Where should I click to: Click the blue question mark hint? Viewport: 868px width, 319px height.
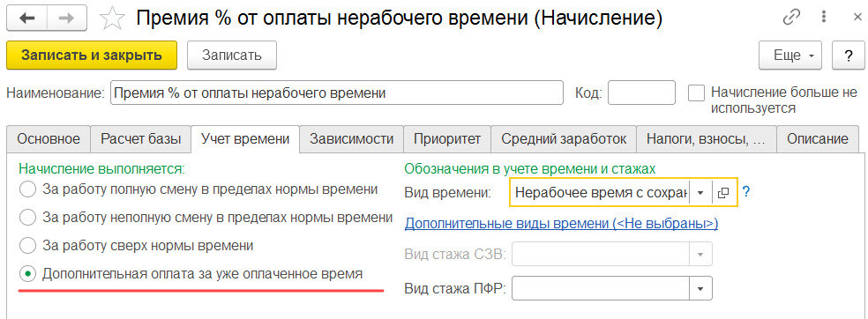(745, 192)
